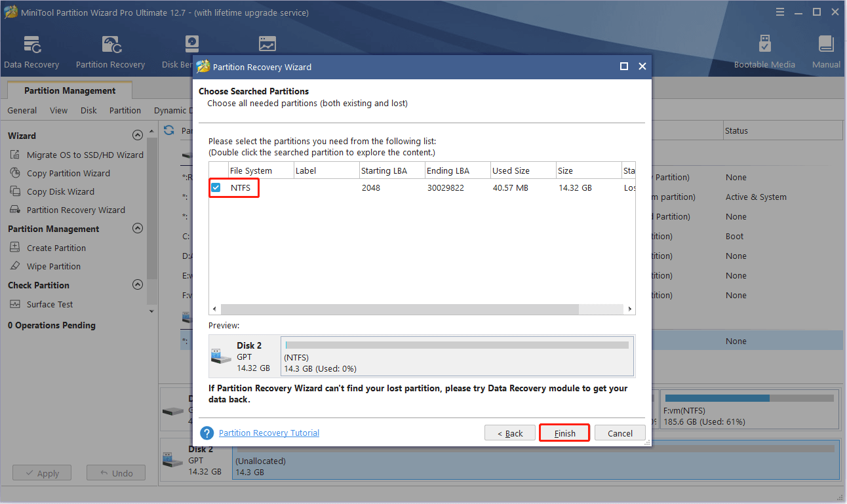Collapse the Check Partition section
The width and height of the screenshot is (847, 504).
click(138, 285)
